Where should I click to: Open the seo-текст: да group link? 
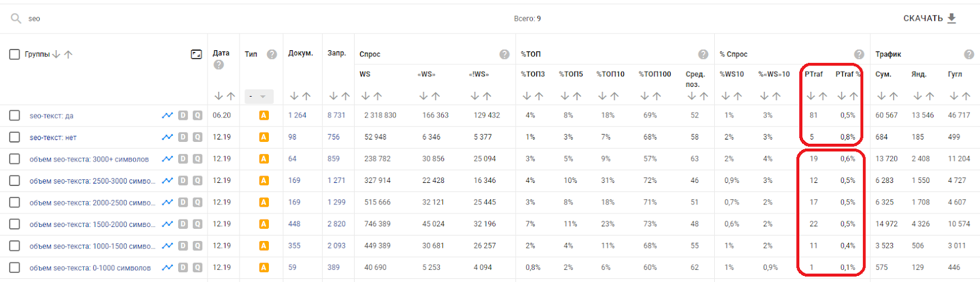point(51,116)
